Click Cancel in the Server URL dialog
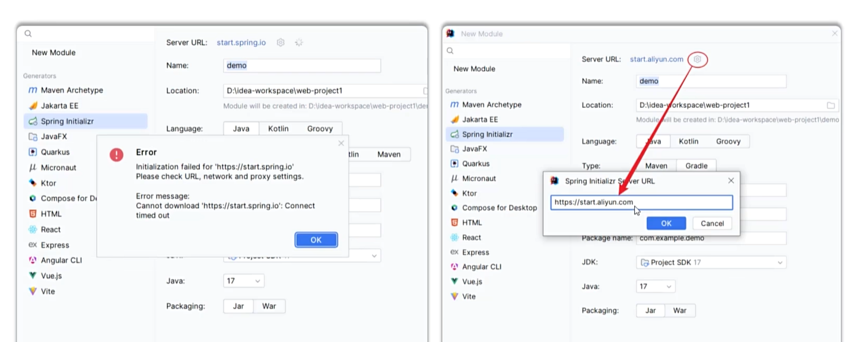Screen dimensions: 868x342 tap(712, 223)
